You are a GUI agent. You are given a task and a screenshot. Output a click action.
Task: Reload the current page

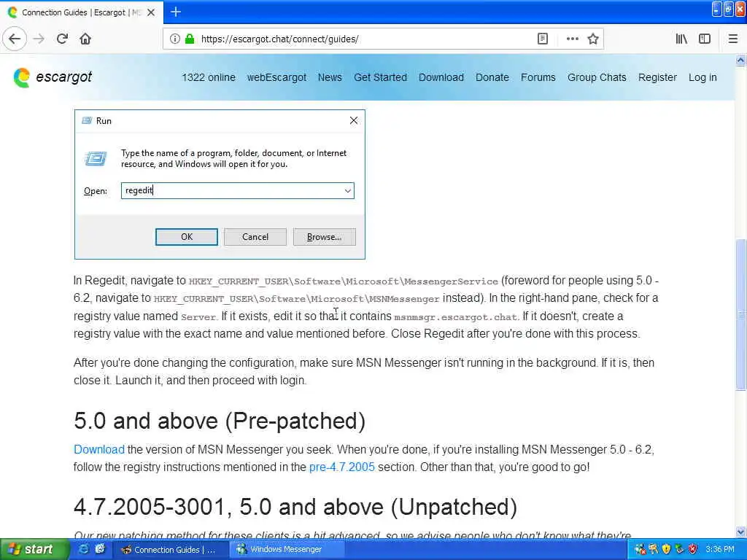tap(62, 39)
